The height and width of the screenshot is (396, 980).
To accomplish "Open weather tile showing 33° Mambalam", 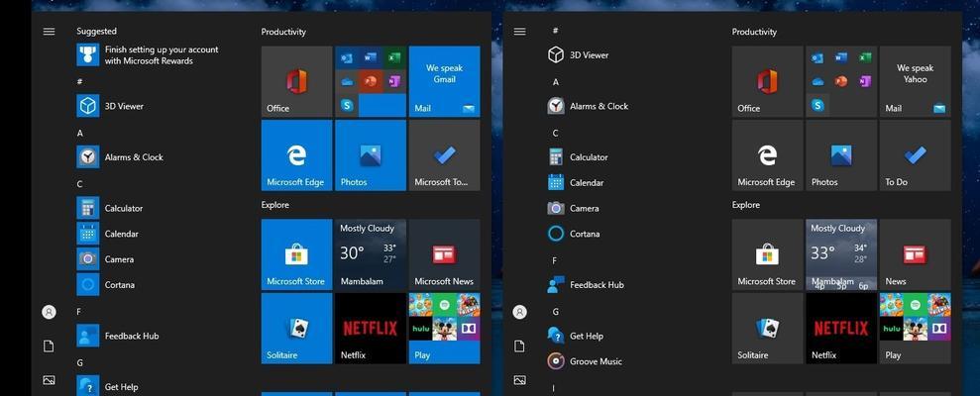I will [x=841, y=254].
